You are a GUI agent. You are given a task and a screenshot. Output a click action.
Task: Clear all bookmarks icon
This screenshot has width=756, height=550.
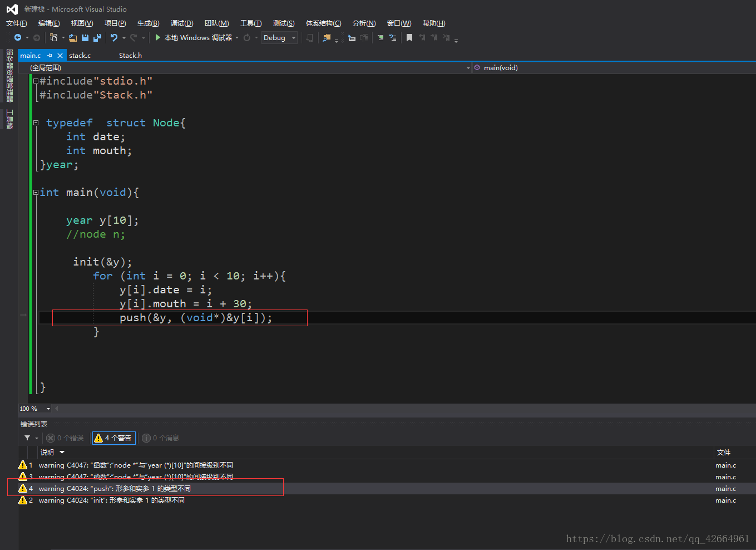pos(446,37)
